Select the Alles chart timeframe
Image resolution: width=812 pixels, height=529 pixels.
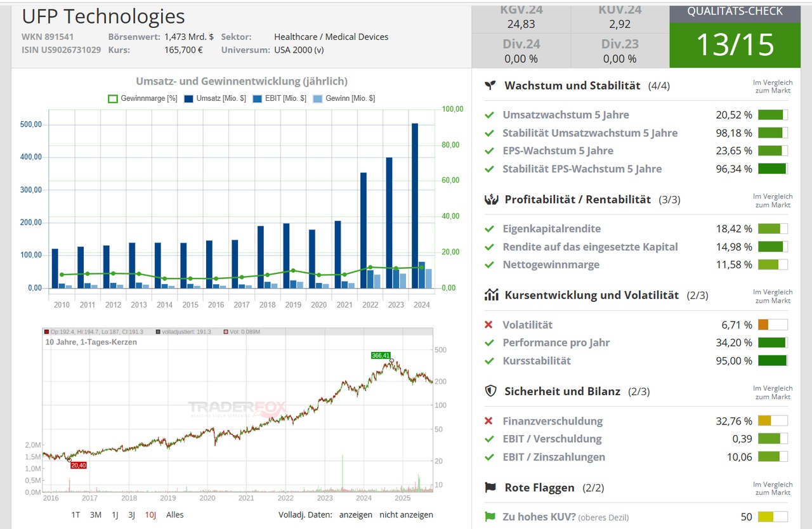pos(174,515)
